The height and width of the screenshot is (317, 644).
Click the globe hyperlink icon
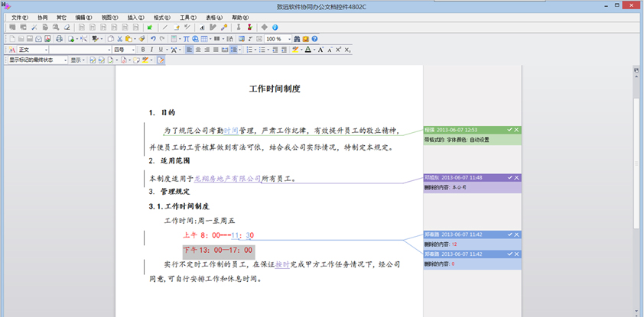pos(195,39)
